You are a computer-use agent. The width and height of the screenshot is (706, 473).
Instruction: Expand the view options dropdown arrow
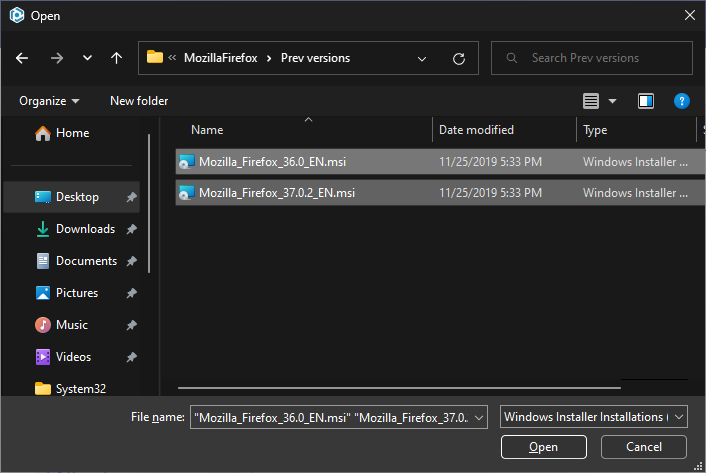pos(612,101)
